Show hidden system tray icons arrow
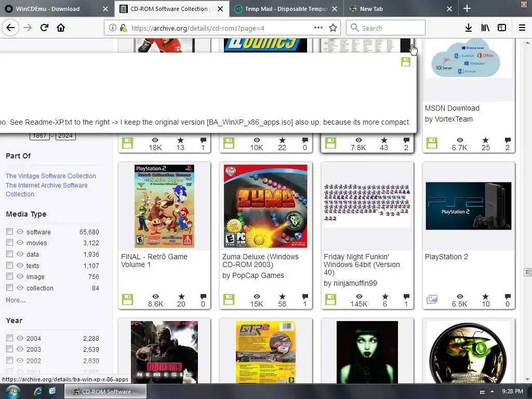The height and width of the screenshot is (399, 532). [x=493, y=391]
